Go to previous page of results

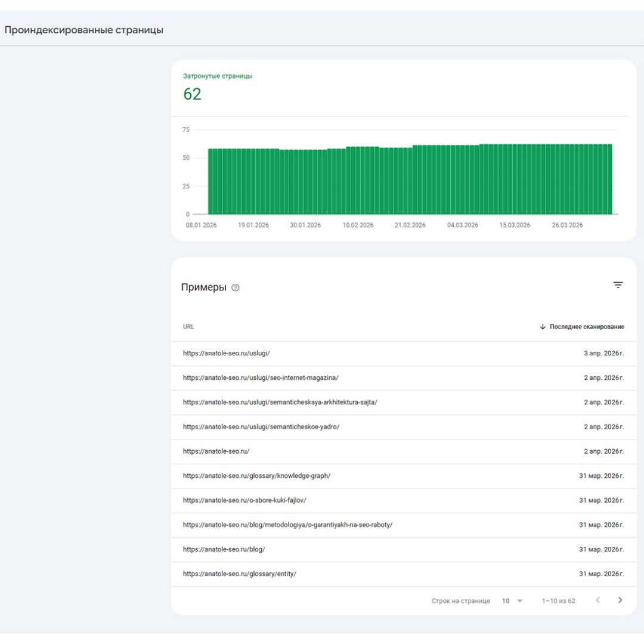tap(597, 600)
